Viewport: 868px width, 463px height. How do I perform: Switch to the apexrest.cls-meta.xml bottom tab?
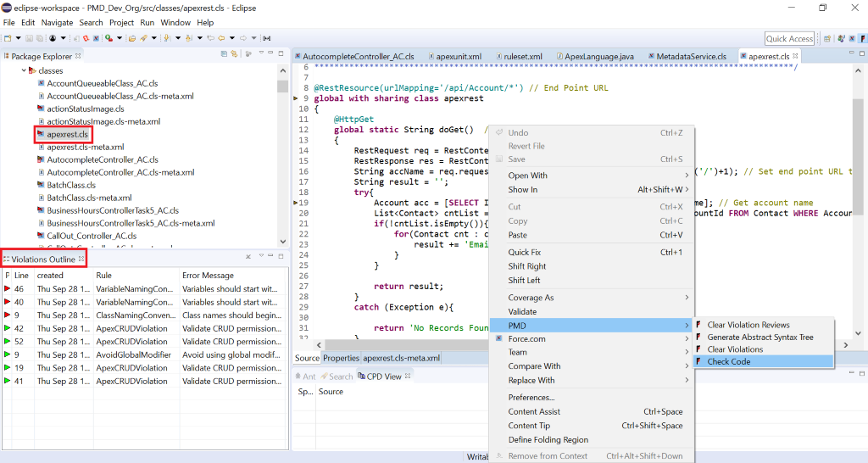pos(401,359)
